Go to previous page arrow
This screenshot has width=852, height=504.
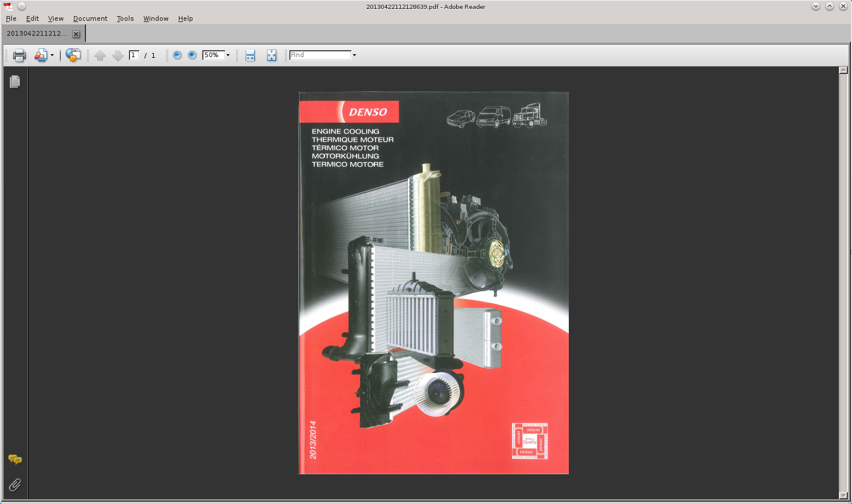(100, 55)
